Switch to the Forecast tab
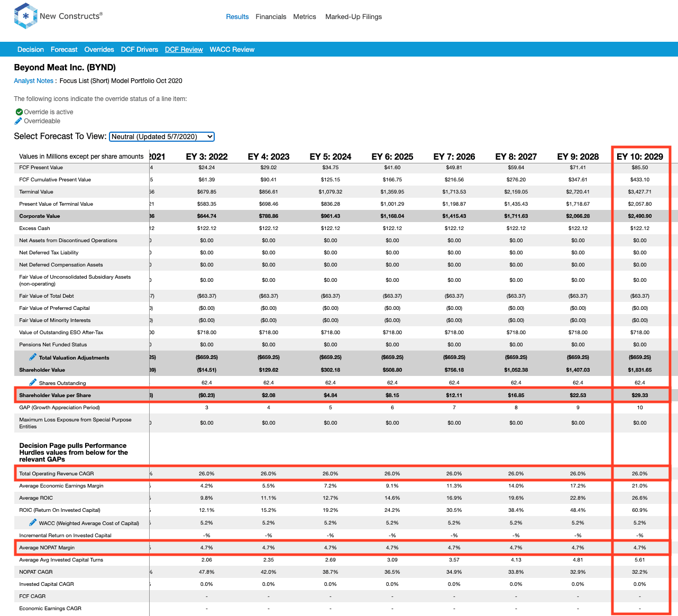678x616 pixels. (64, 49)
